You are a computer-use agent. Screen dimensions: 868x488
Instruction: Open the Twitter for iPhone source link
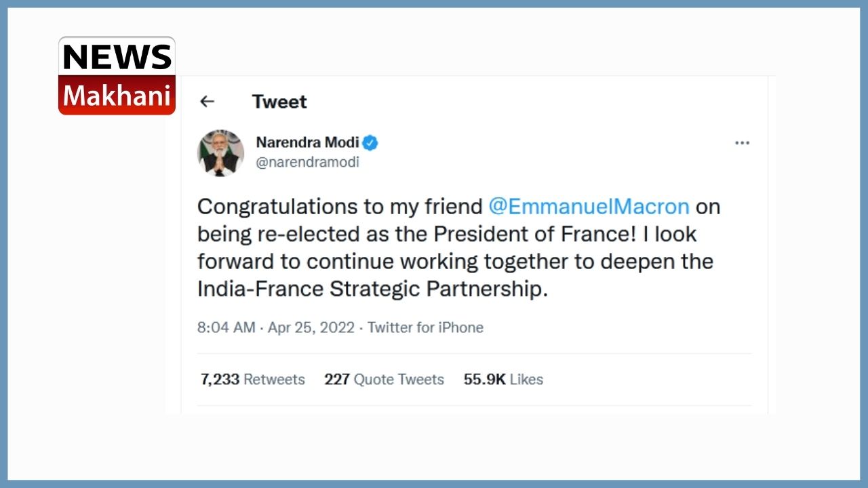tap(425, 327)
